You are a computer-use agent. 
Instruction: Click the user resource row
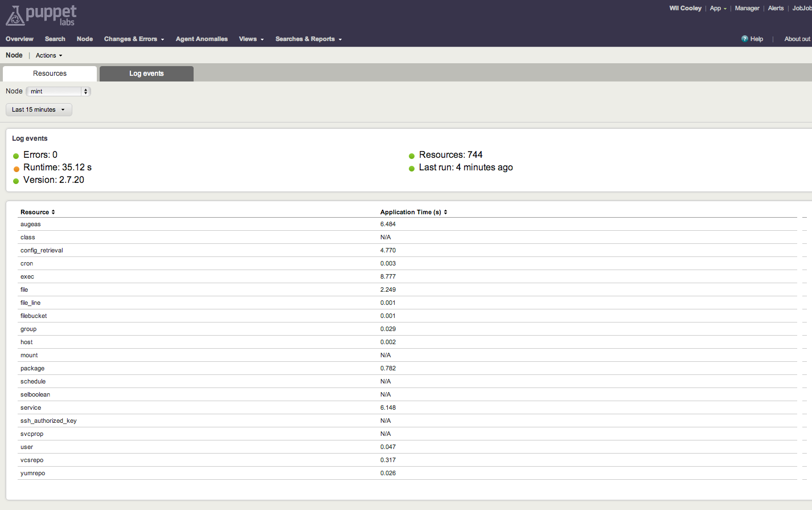pyautogui.click(x=407, y=447)
